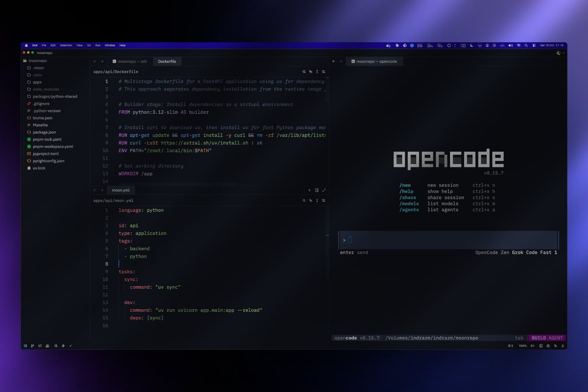Expand the .moon folder
Image resolution: width=588 pixels, height=392 pixels.
[x=35, y=68]
